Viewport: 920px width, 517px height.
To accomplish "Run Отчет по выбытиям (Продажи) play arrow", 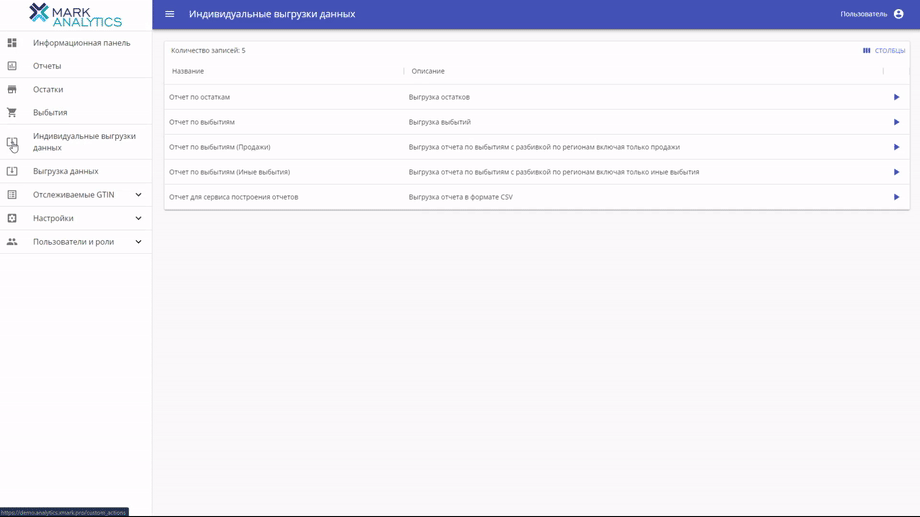I will (x=897, y=147).
